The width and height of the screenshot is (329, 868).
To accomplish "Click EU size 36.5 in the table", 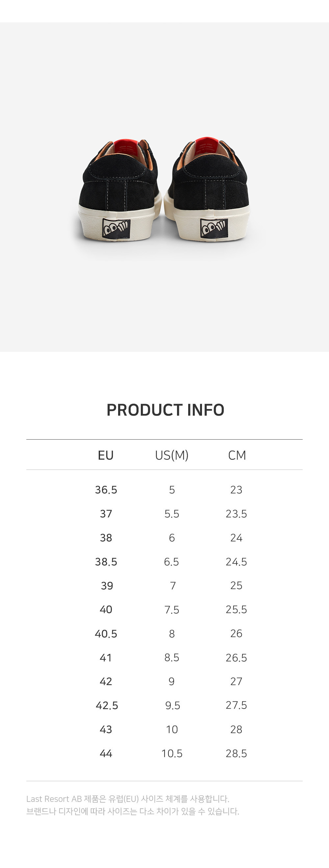I will [106, 490].
